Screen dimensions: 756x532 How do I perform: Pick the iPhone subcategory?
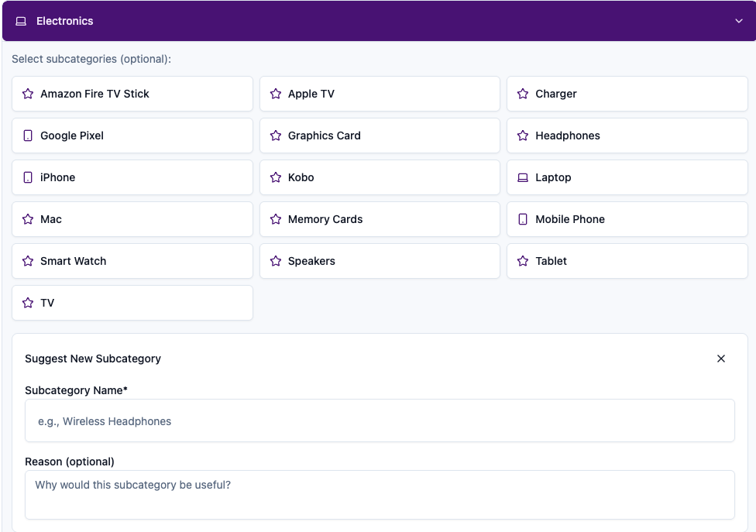pos(132,178)
